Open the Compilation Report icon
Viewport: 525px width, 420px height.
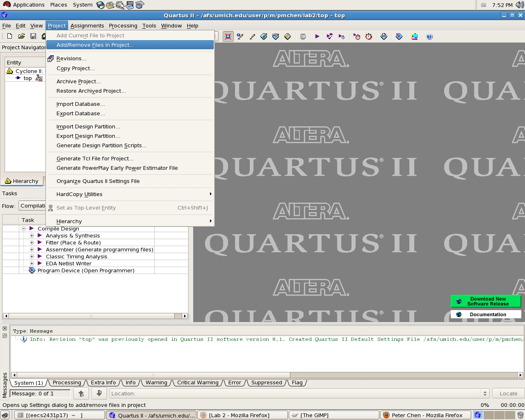[x=384, y=37]
